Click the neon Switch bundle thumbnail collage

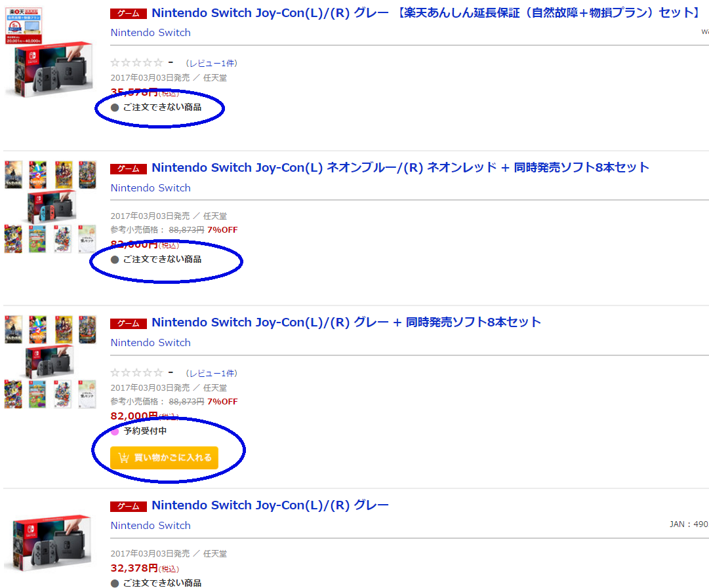[51, 206]
